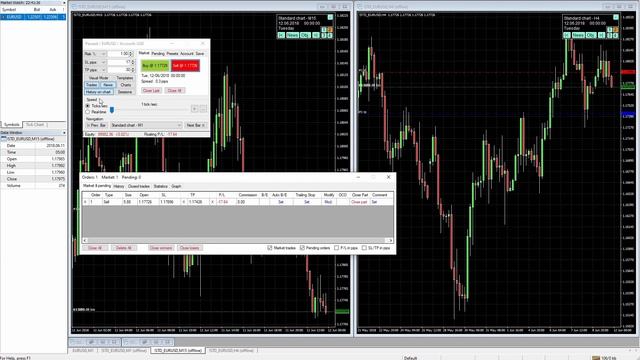
Task: Click the Close winners button
Action: [x=161, y=248]
